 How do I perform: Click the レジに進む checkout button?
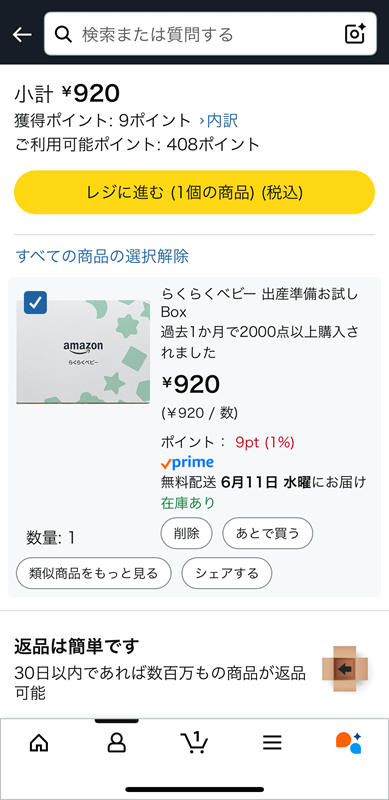(194, 192)
